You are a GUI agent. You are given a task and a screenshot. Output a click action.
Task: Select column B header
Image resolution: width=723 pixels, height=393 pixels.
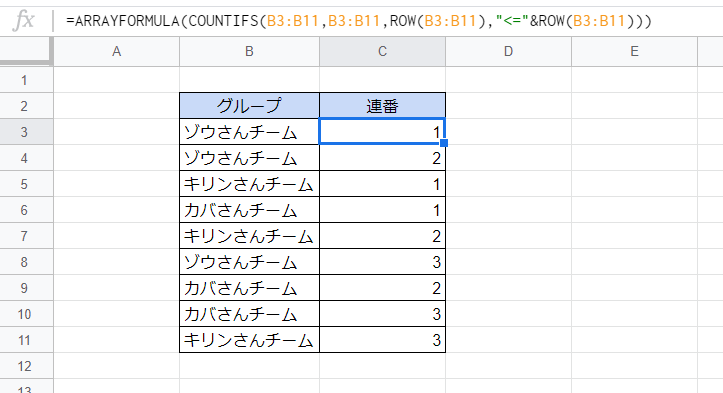pyautogui.click(x=249, y=51)
